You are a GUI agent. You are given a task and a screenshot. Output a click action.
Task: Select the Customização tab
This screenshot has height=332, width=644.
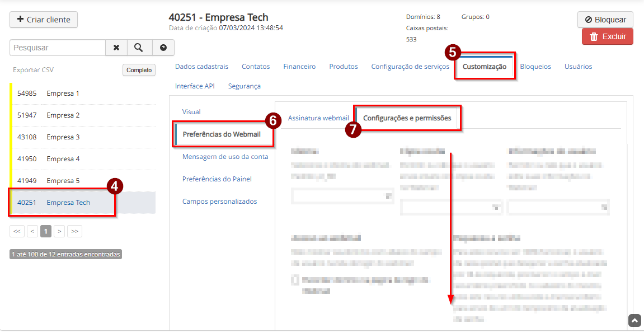(485, 67)
